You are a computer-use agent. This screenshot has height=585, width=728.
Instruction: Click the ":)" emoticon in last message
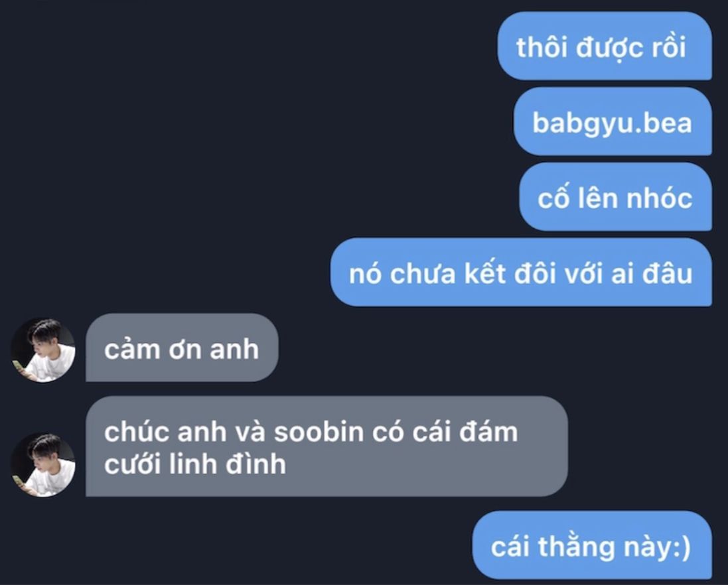682,546
